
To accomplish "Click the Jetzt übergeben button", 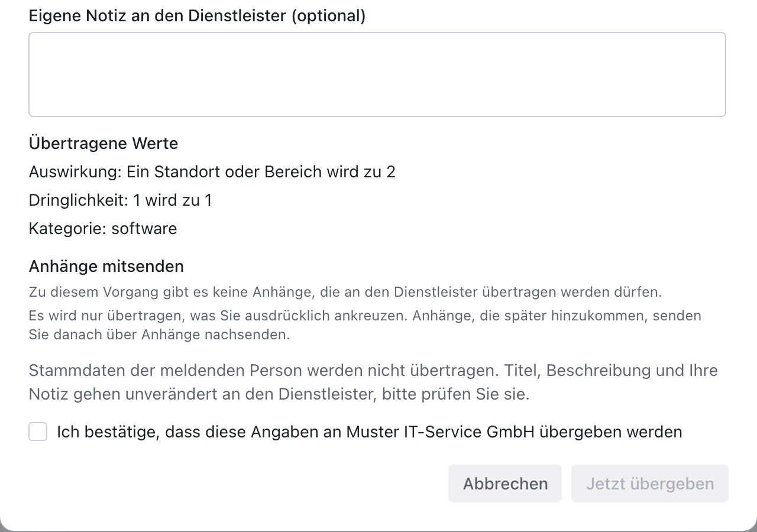I will click(x=650, y=484).
